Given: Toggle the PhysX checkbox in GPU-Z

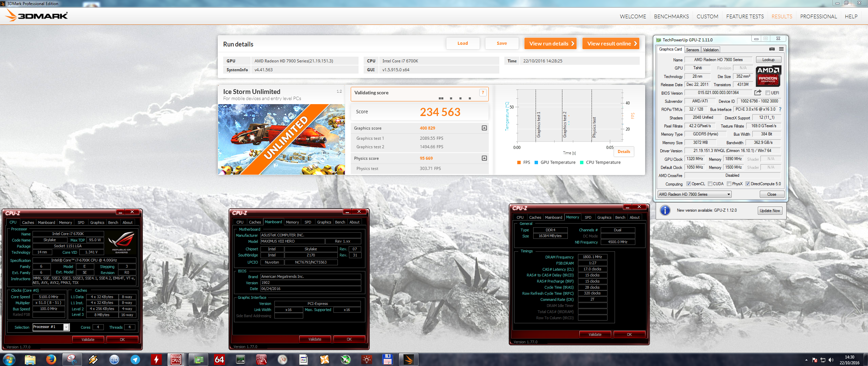Looking at the screenshot, I should [729, 184].
